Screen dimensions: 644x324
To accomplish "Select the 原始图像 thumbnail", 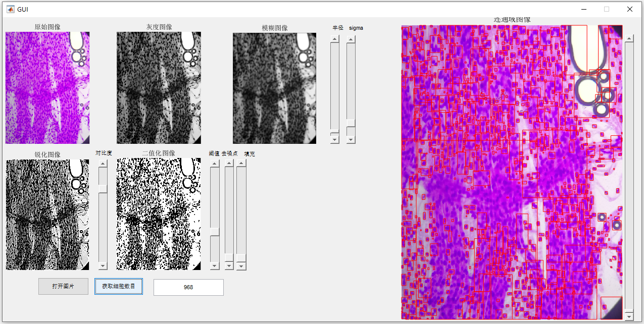I will click(47, 88).
